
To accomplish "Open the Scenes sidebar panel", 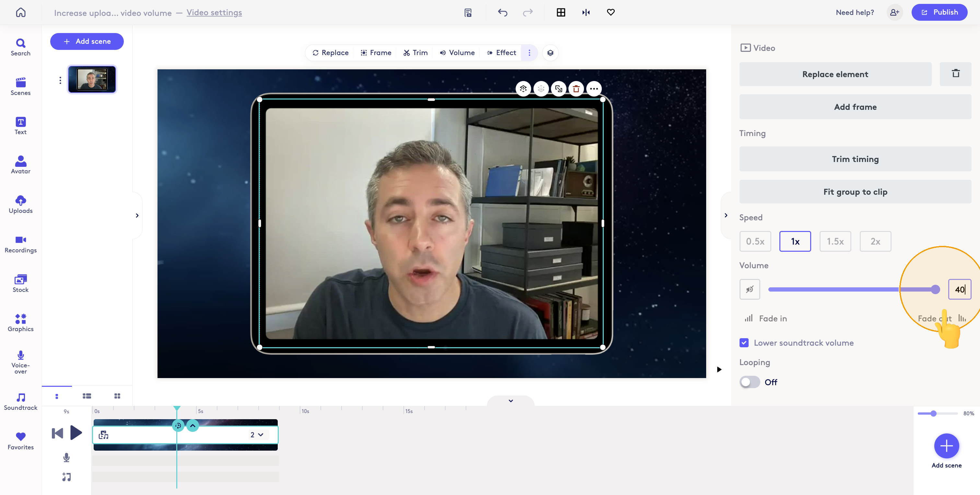I will (20, 87).
